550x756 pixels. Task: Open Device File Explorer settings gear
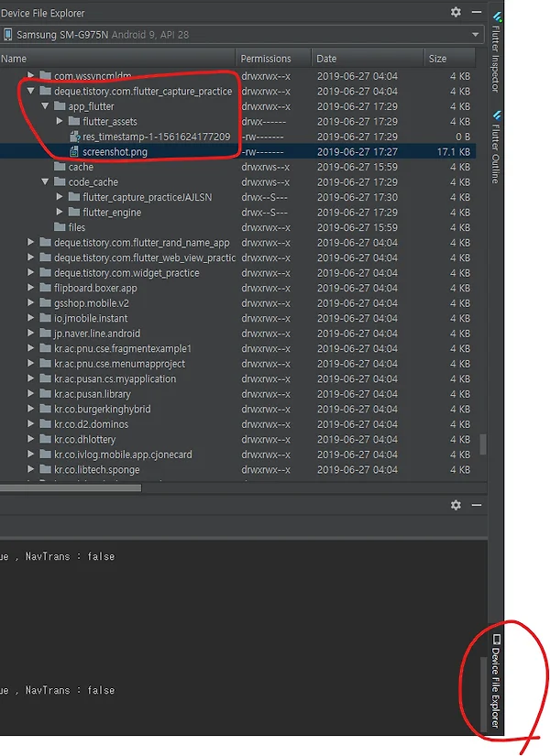coord(456,12)
